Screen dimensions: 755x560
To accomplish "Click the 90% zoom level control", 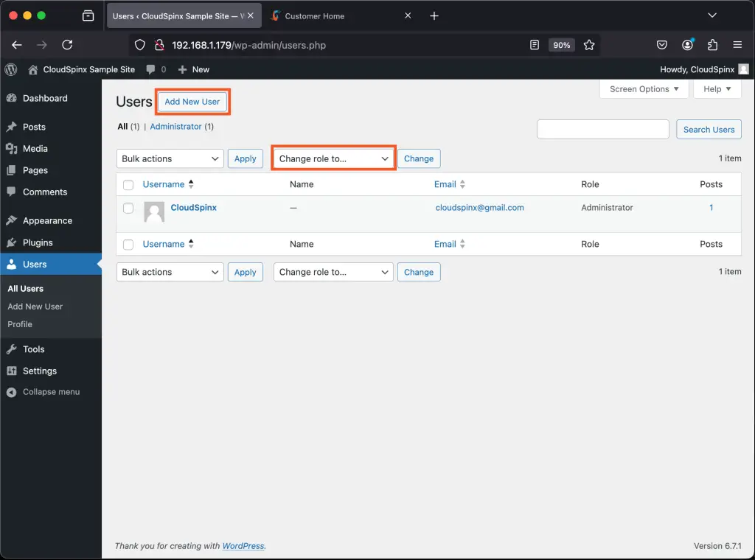I will click(562, 44).
